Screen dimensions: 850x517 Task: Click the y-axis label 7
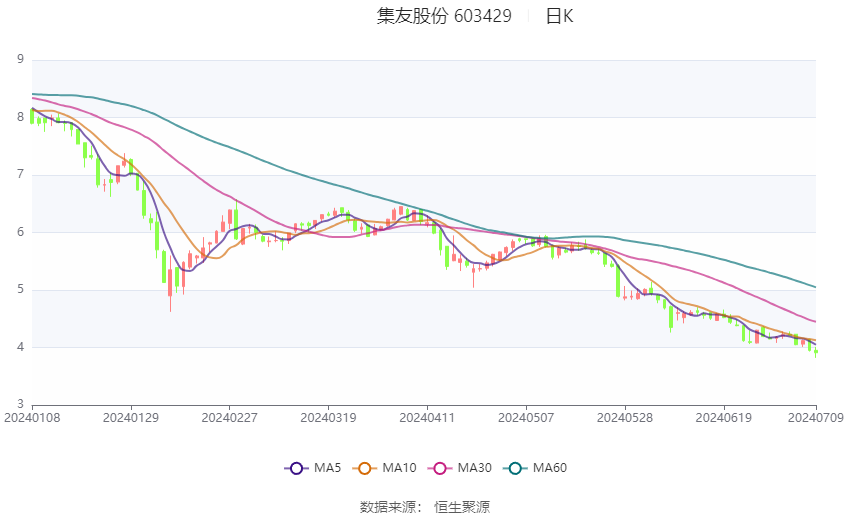tap(21, 175)
